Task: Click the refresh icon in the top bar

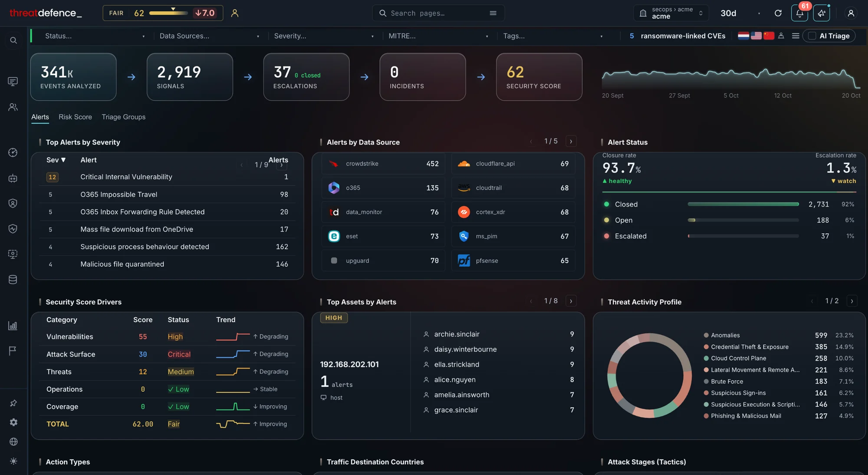Action: (778, 13)
